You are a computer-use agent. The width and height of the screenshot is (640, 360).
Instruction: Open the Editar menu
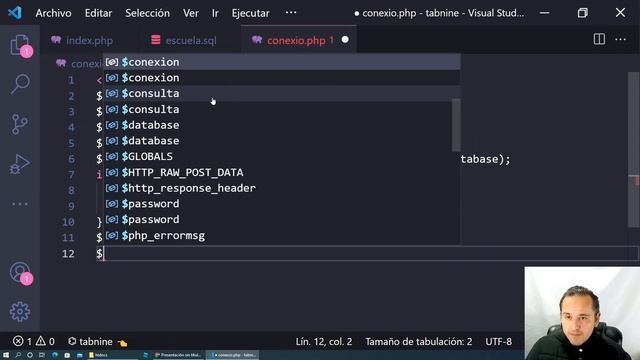tap(98, 13)
